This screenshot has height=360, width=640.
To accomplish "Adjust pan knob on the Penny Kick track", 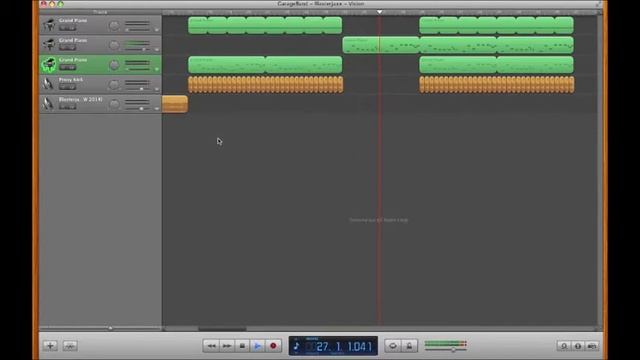I will (114, 84).
